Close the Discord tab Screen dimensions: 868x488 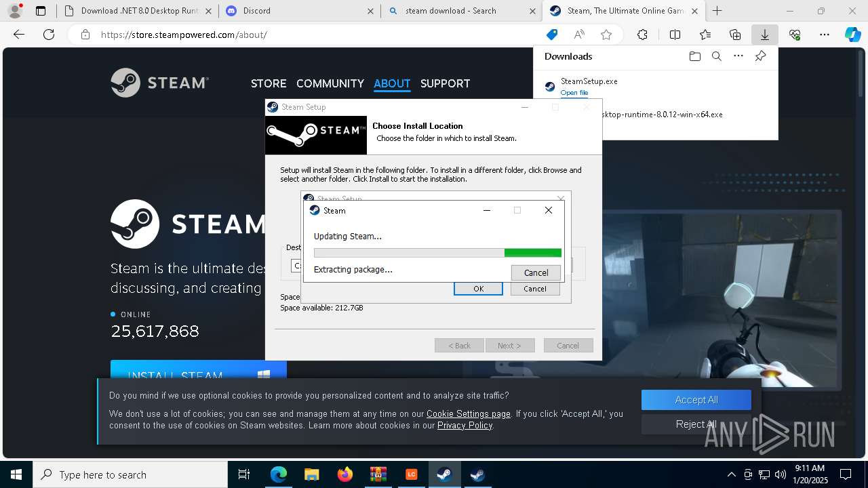coord(370,11)
